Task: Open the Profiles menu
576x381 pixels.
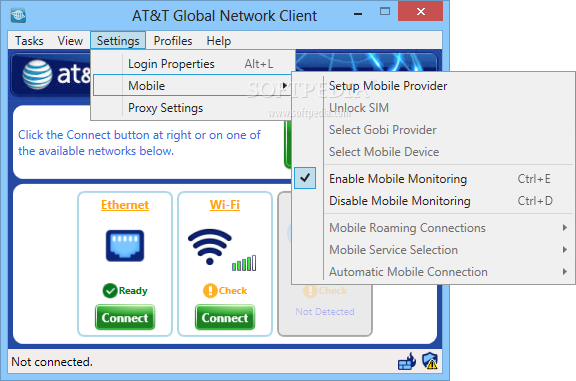Action: point(173,41)
